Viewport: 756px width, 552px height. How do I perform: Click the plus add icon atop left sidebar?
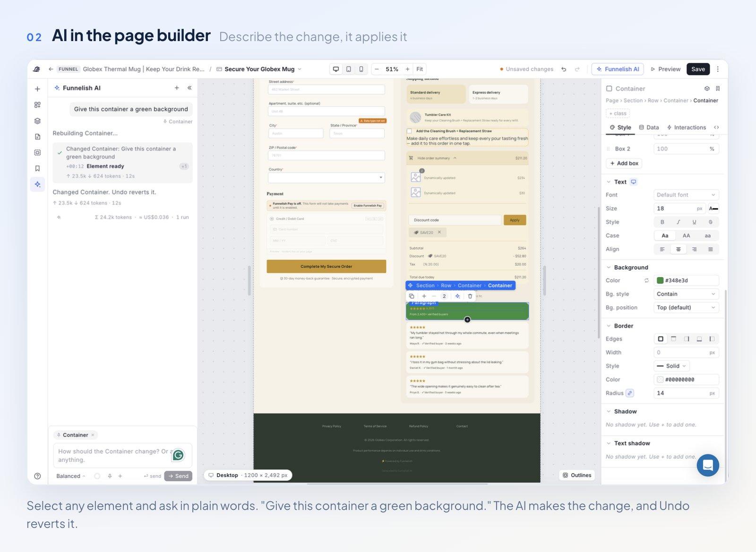[x=37, y=89]
